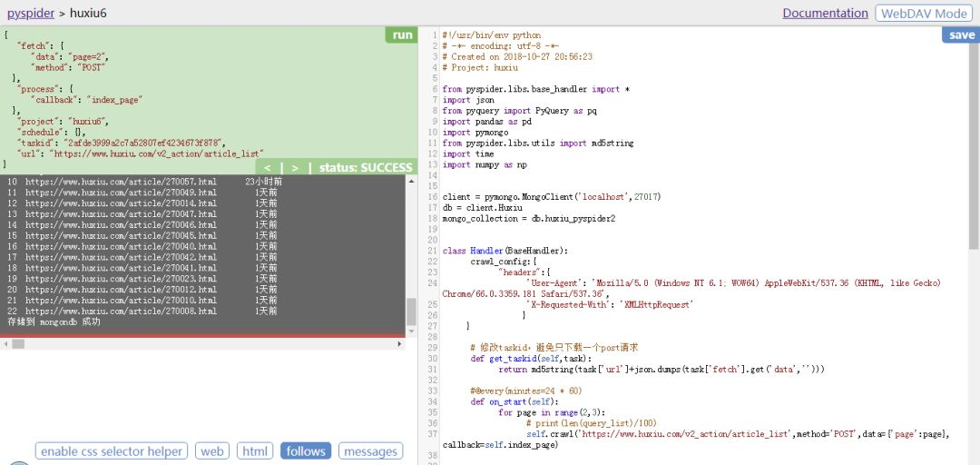Click the output panel vertical scrollbar thumb
Screen dimensions: 980x465
pyautogui.click(x=411, y=312)
